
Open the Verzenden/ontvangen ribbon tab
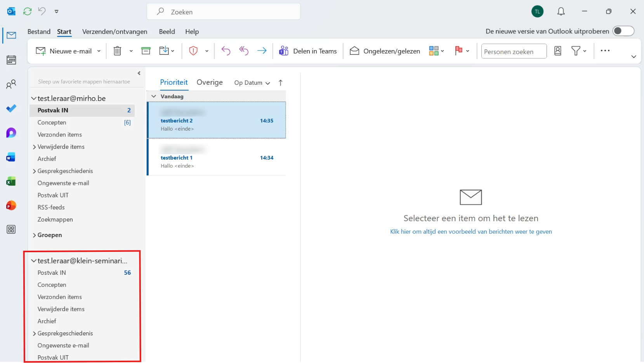(115, 31)
